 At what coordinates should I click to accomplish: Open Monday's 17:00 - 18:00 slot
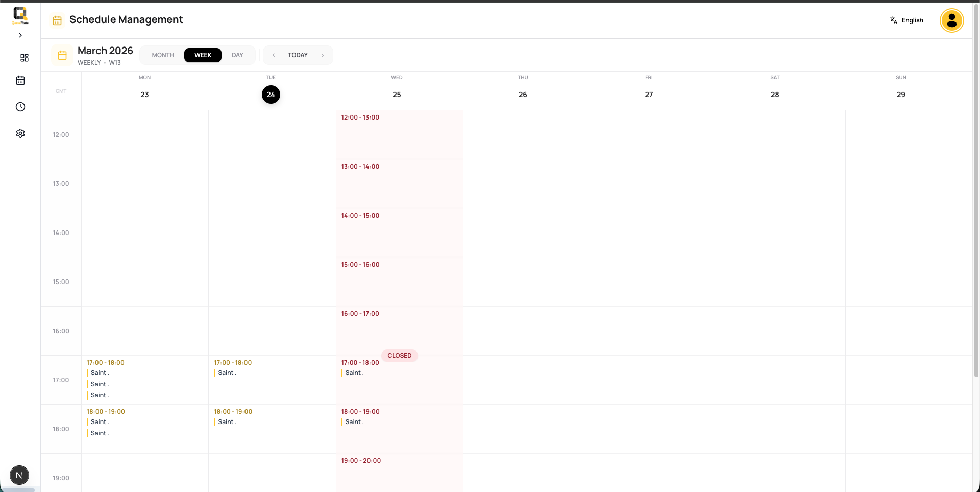[x=106, y=363]
